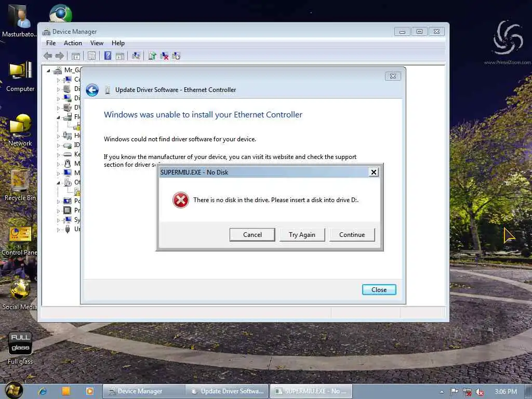Click Continue in the No Disk dialog
Viewport: 532px width, 399px height.
[x=352, y=234]
